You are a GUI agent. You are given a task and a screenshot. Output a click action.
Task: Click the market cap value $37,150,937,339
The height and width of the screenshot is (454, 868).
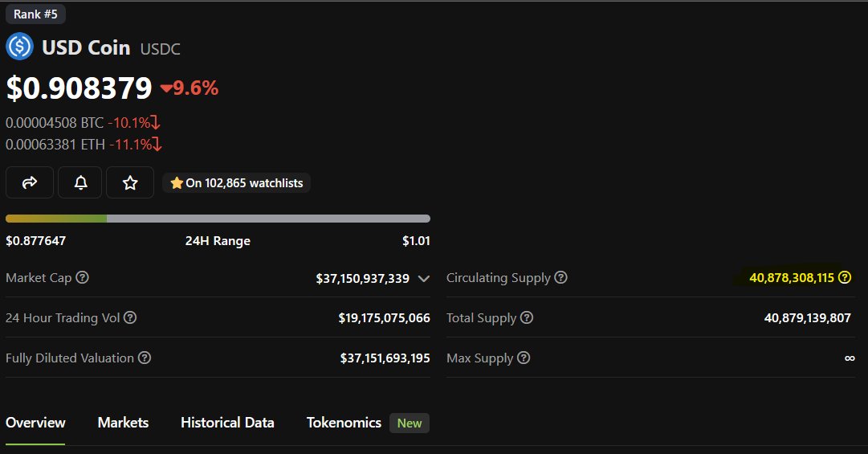363,278
